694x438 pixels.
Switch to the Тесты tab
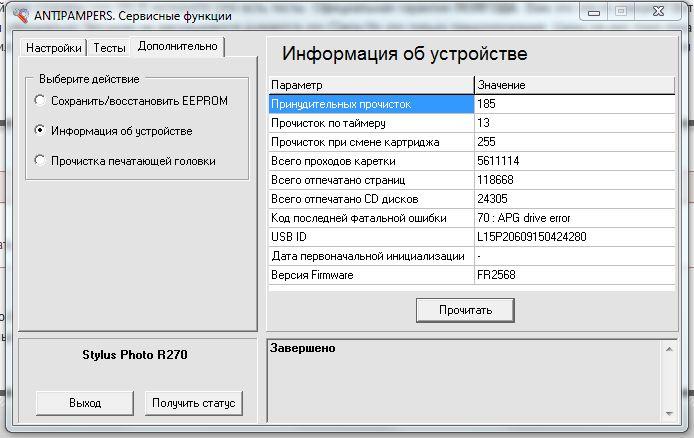tap(109, 48)
